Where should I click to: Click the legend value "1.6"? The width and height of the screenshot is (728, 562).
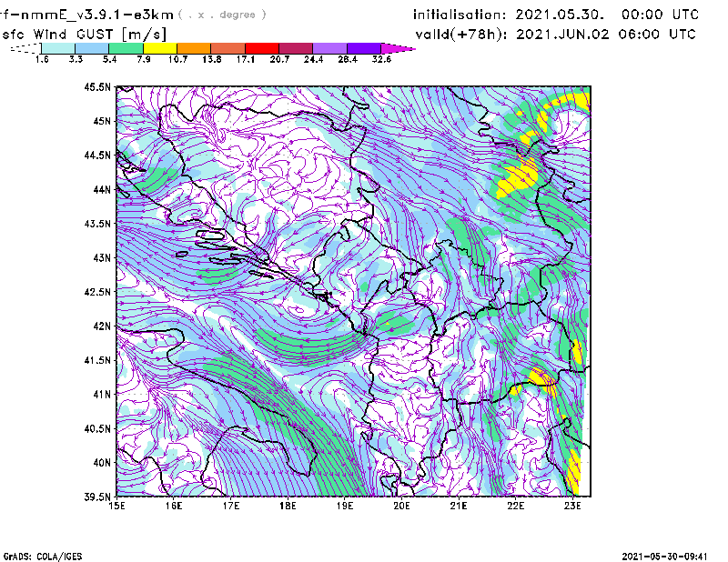click(42, 59)
